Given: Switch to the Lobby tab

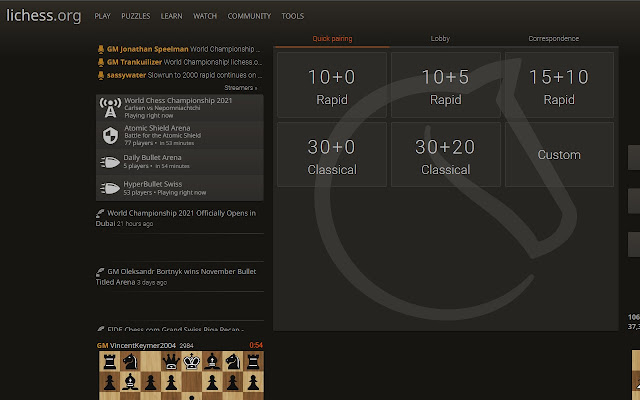Looking at the screenshot, I should click(440, 39).
